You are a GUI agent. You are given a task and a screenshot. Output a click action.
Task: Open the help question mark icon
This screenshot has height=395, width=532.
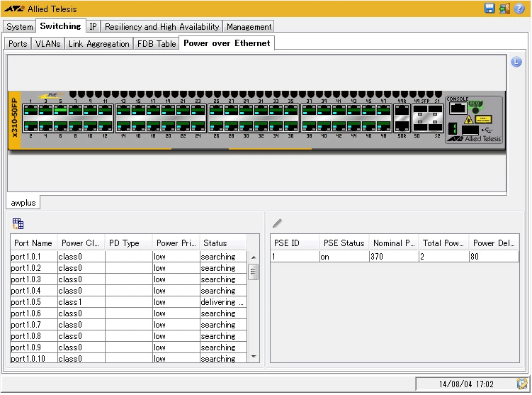click(519, 9)
